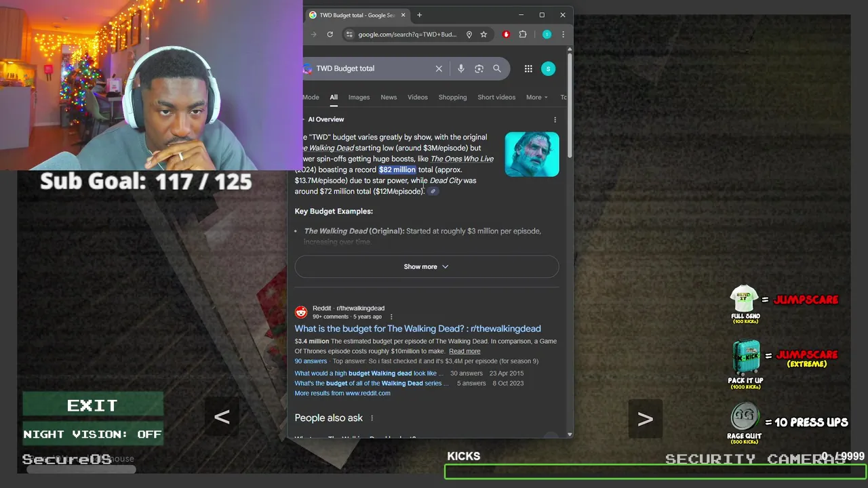
Task: Click the magnifier search icon
Action: (x=497, y=68)
